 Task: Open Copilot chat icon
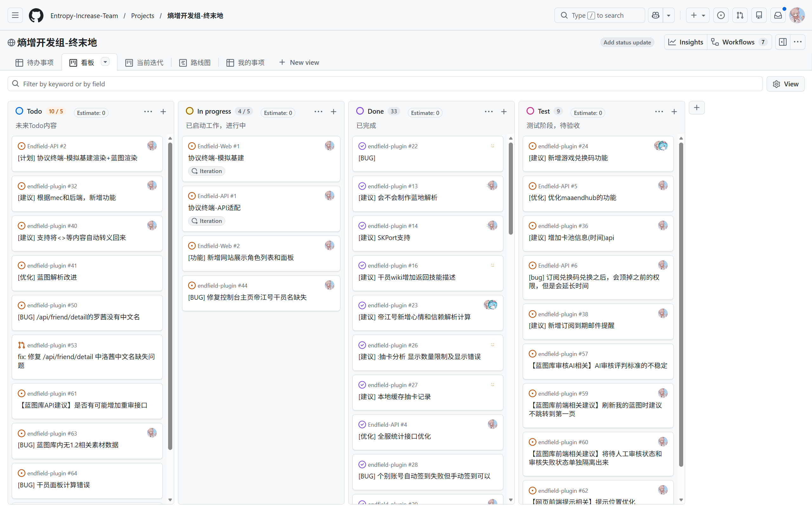(655, 16)
